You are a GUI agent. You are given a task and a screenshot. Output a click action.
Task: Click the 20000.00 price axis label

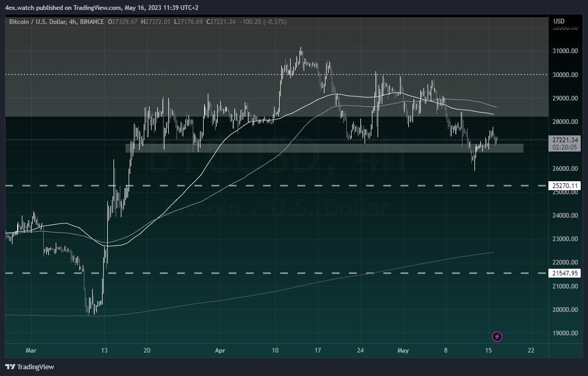[x=565, y=310]
